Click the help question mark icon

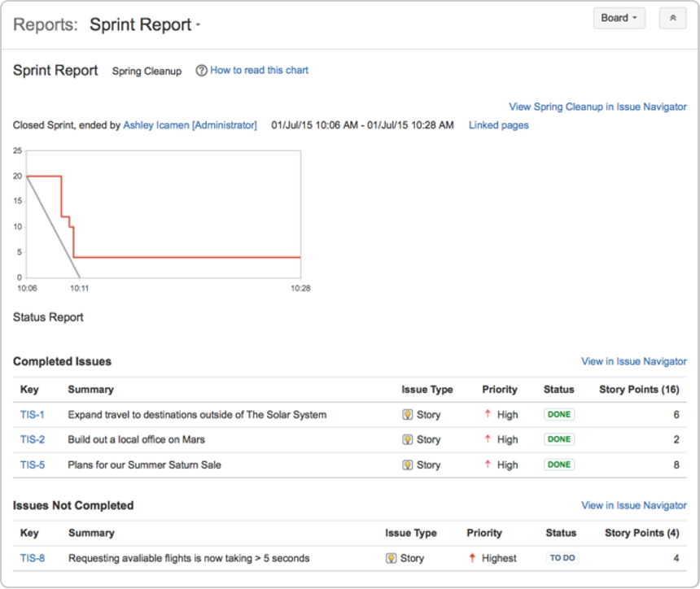coord(201,71)
